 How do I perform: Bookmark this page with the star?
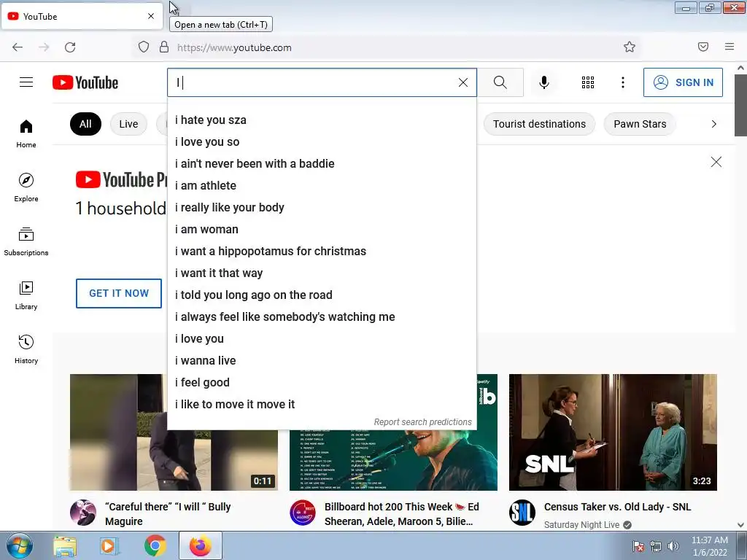pos(630,47)
